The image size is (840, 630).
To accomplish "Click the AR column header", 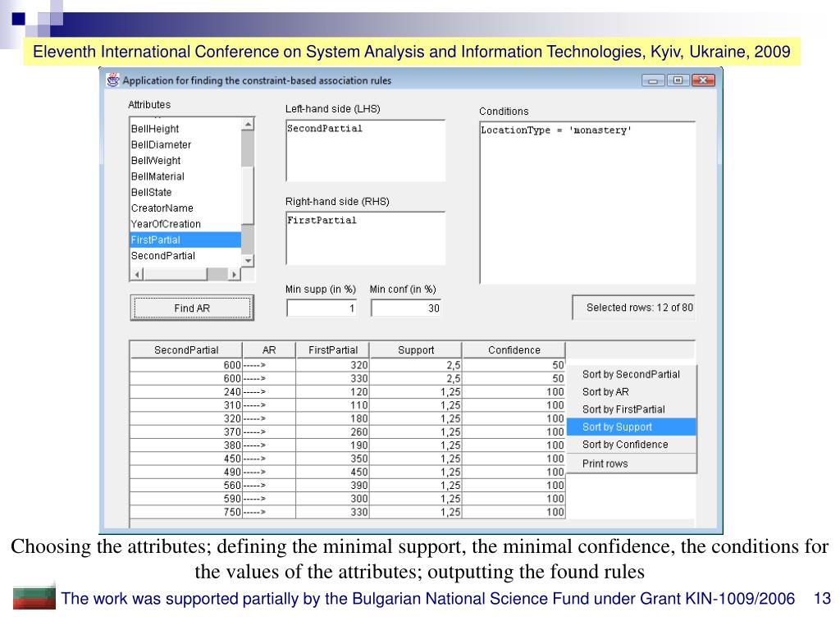I will tap(269, 349).
